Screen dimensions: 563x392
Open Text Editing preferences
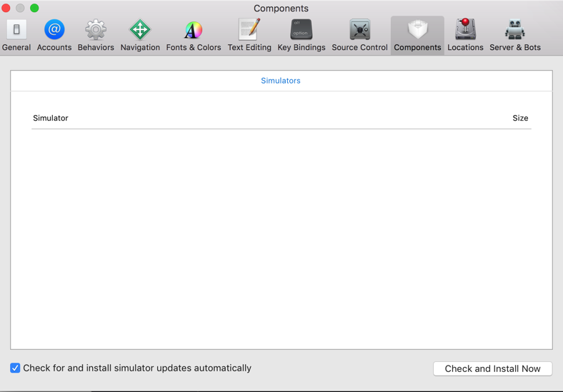[249, 35]
